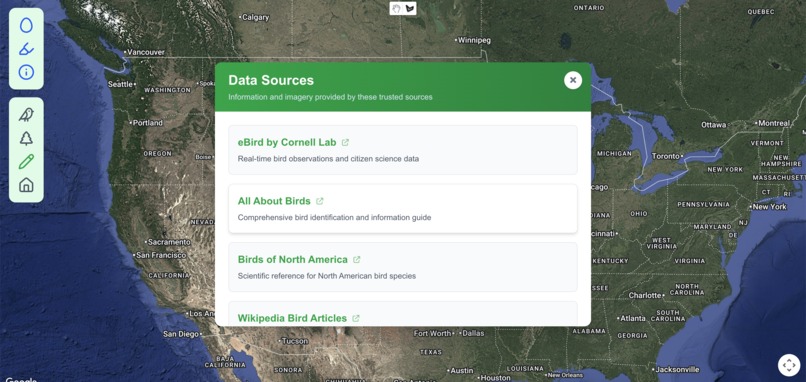The height and width of the screenshot is (382, 806).
Task: Choose the polygon draw tool above the map
Action: pyautogui.click(x=410, y=8)
